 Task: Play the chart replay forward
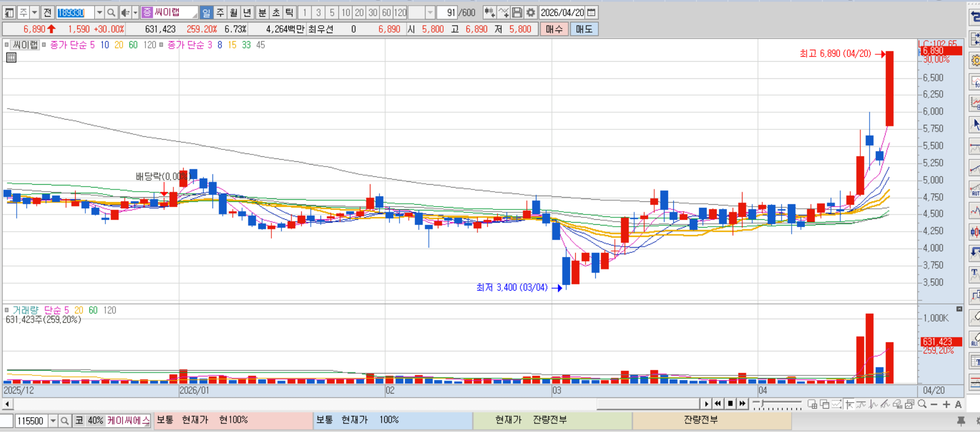coord(706,404)
